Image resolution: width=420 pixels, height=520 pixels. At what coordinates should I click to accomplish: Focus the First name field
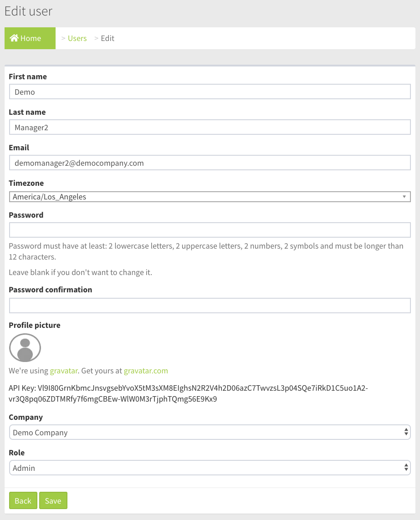pyautogui.click(x=210, y=92)
